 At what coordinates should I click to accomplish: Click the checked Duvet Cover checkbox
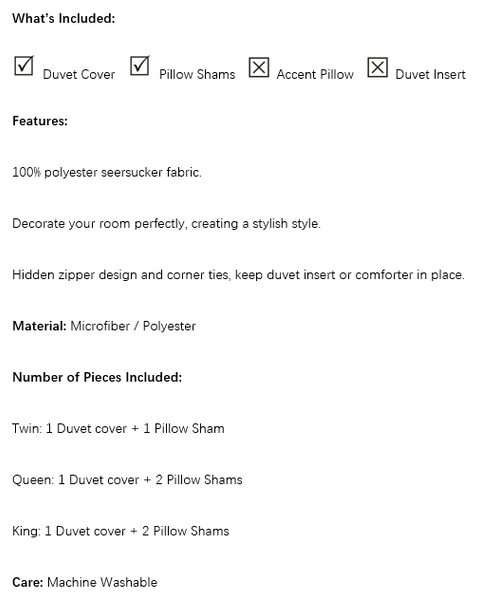[24, 66]
